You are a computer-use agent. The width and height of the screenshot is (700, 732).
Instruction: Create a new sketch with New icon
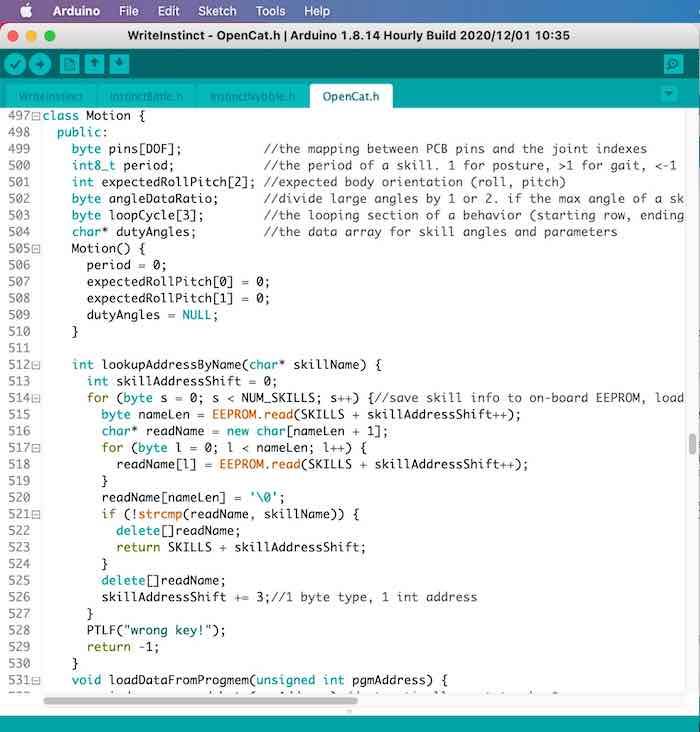coord(69,64)
